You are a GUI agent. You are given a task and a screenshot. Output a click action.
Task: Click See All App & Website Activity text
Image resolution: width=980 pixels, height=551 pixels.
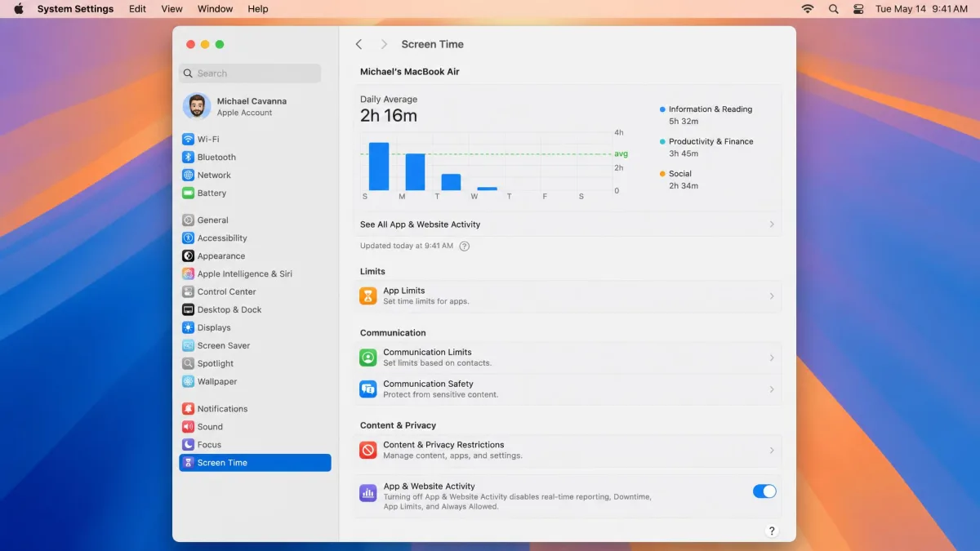point(420,224)
